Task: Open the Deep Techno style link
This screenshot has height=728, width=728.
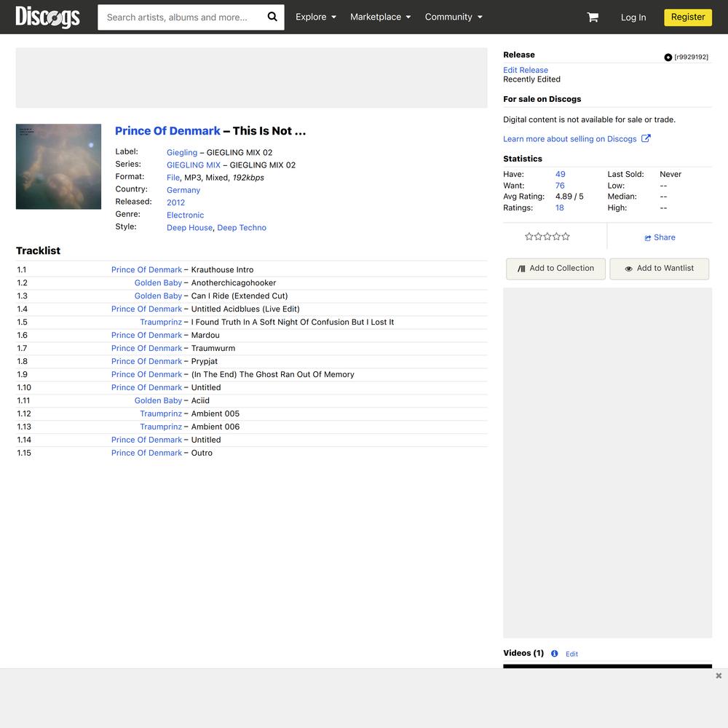Action: click(242, 227)
